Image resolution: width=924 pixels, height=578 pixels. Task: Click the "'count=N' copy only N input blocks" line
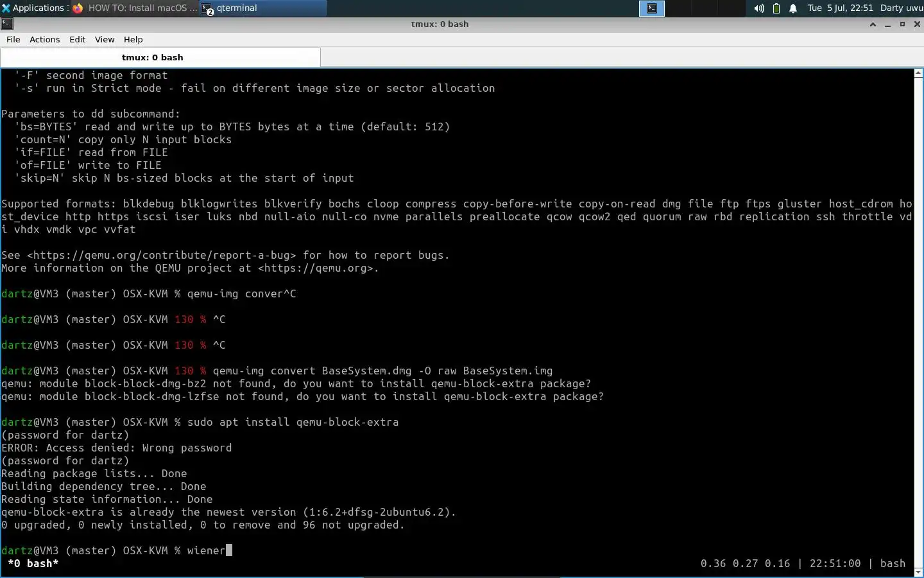point(123,139)
